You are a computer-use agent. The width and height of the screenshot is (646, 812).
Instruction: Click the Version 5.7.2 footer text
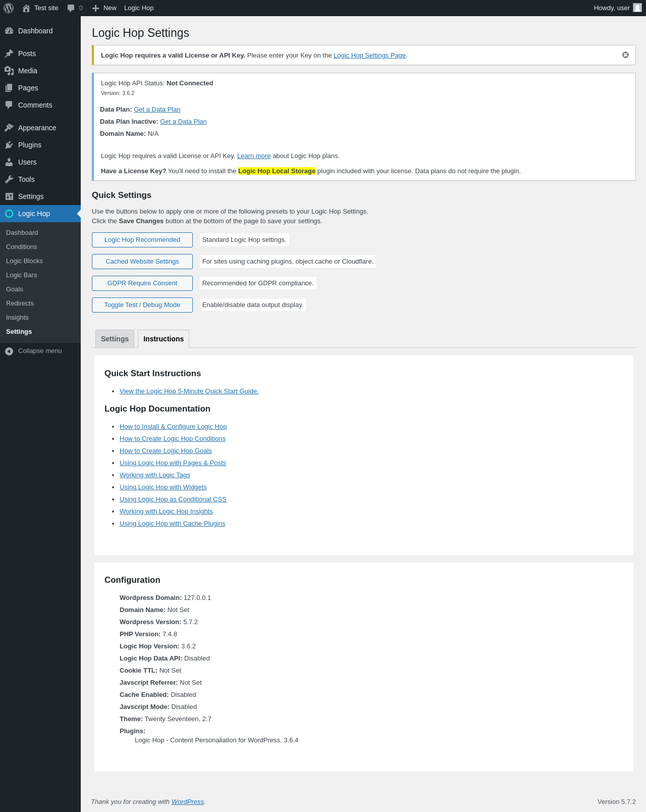coord(617,802)
